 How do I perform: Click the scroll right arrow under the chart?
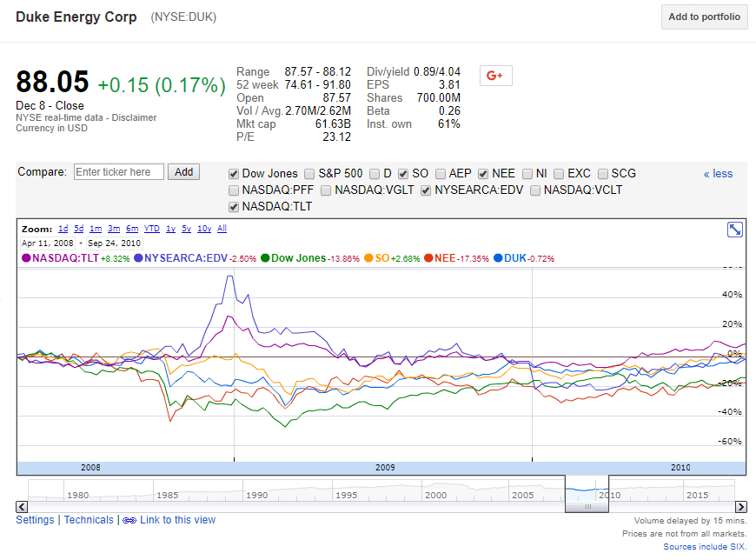pos(741,506)
